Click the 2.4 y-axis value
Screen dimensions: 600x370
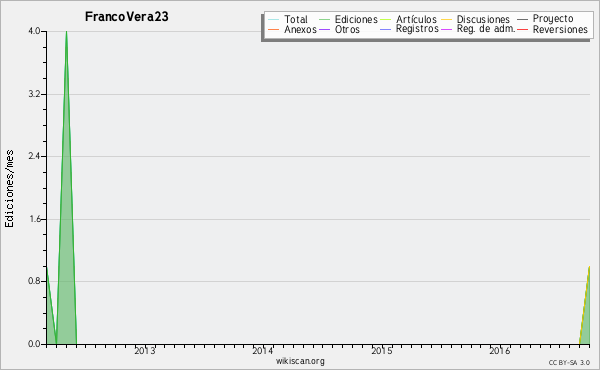(34, 156)
